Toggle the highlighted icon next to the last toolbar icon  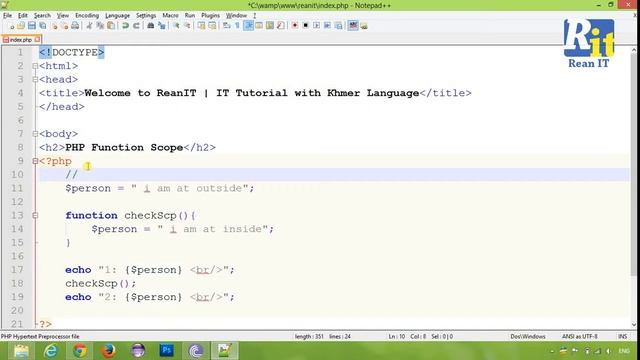(353, 26)
